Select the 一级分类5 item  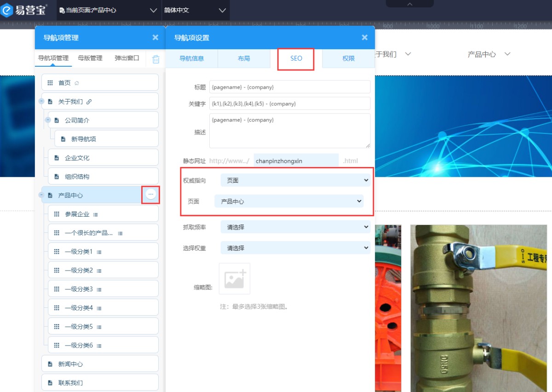pyautogui.click(x=103, y=327)
